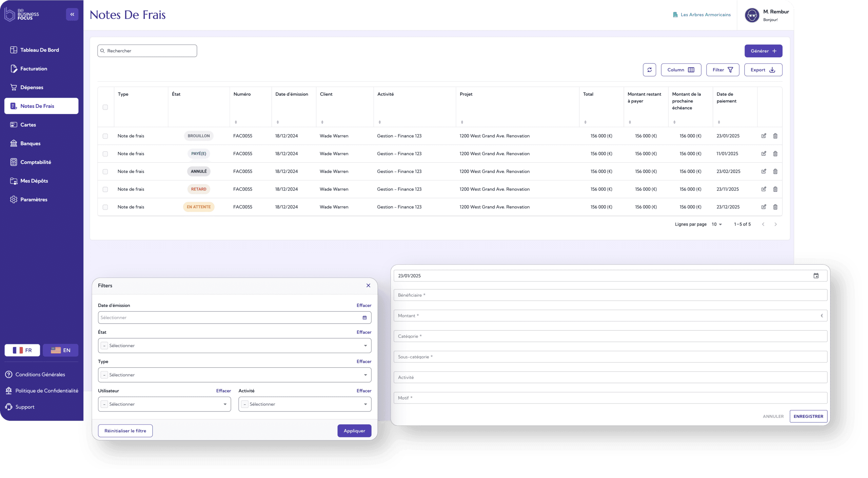
Task: Click the Générer button
Action: (763, 51)
